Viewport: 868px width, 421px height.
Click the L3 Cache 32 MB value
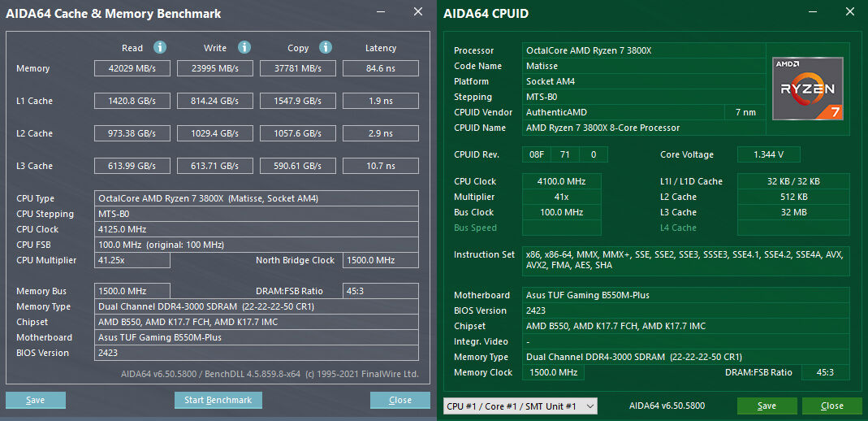click(x=793, y=212)
